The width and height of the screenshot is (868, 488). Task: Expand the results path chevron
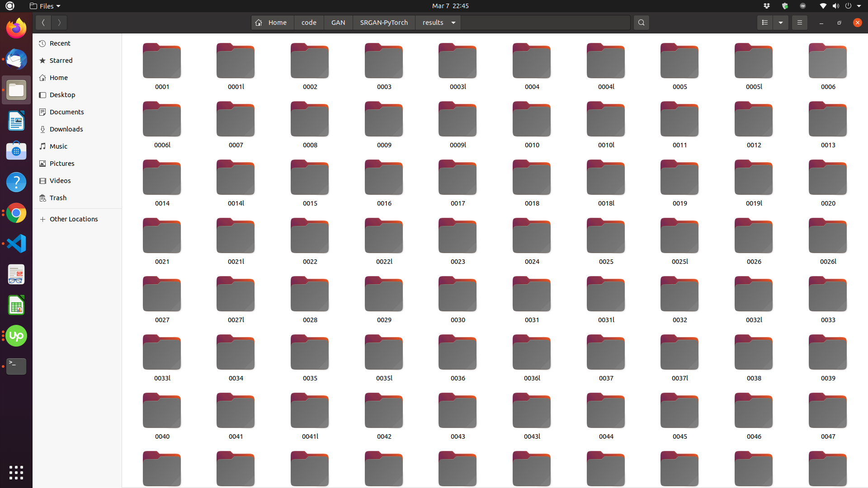pyautogui.click(x=453, y=22)
